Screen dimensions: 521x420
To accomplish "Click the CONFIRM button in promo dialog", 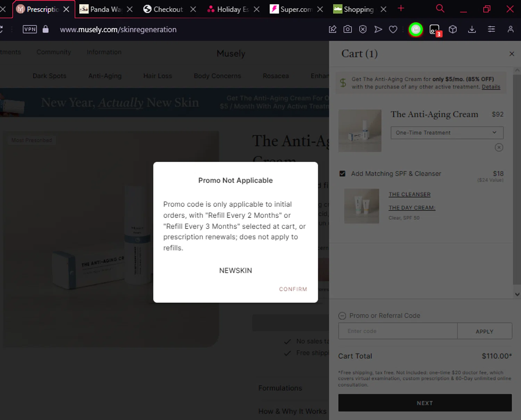I will tap(293, 289).
